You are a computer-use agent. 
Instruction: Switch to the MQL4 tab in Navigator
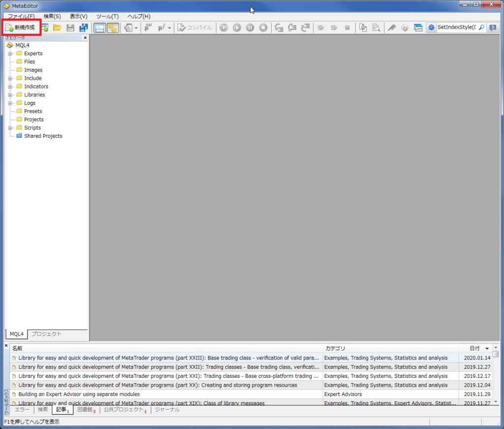16,334
